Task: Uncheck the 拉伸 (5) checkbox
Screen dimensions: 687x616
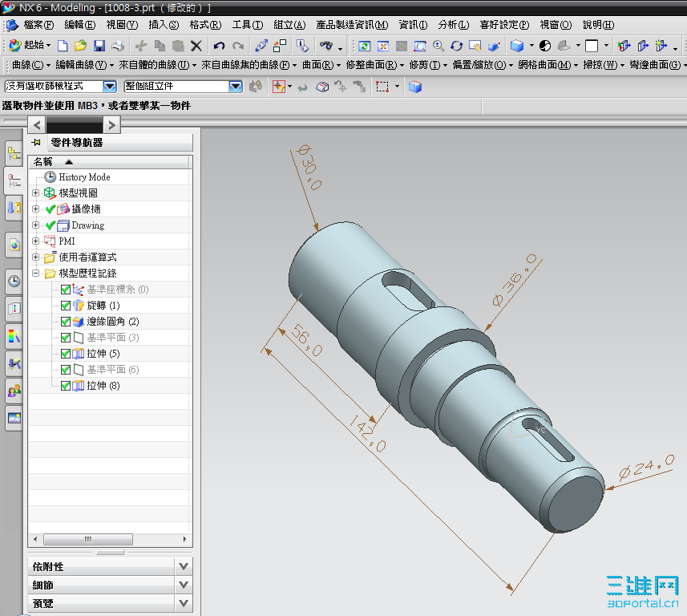Action: point(66,354)
